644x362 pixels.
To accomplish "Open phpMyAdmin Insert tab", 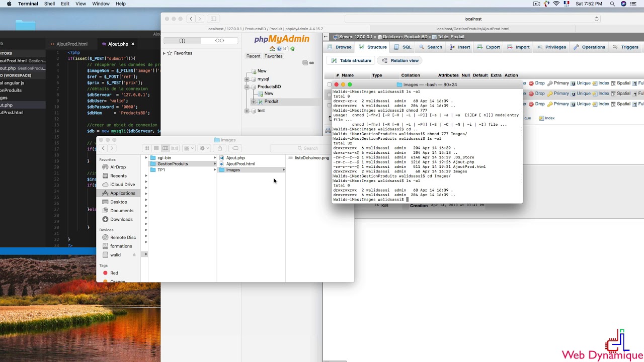I will click(460, 47).
